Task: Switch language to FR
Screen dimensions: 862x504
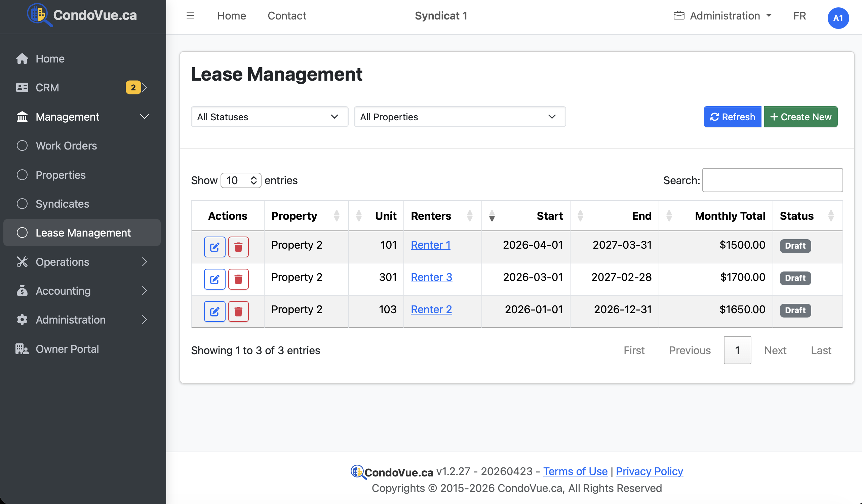Action: click(x=799, y=16)
